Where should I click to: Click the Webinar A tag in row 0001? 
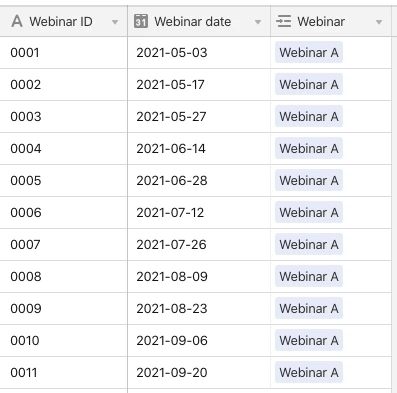309,53
